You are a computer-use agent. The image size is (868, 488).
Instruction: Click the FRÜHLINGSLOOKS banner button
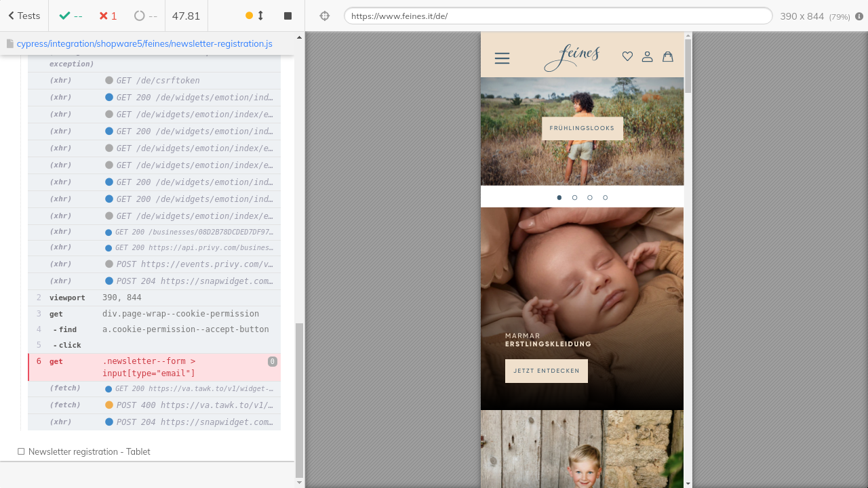582,128
